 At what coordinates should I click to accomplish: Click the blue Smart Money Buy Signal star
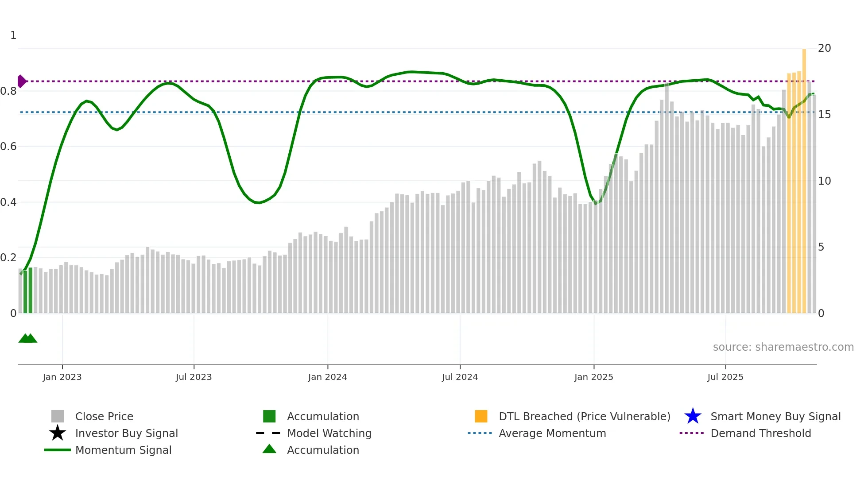[x=693, y=416]
